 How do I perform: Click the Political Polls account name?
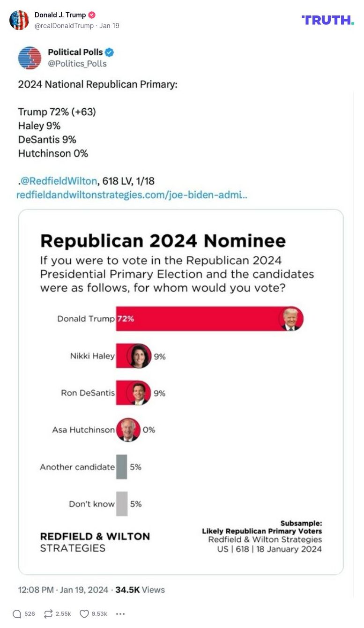pyautogui.click(x=75, y=52)
